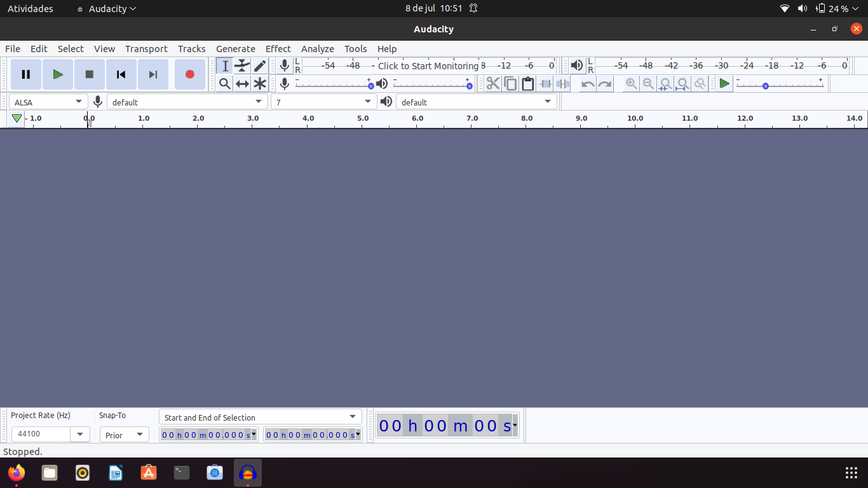This screenshot has height=488, width=868.
Task: Click the 5.0 mark on timeline ruler
Action: coord(363,118)
